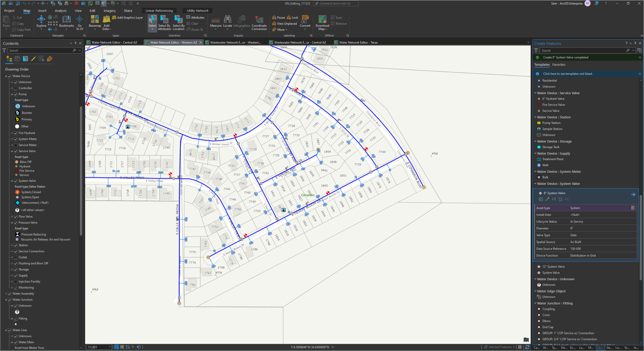Click System,Closed valve symbol swatch
This screenshot has height=351, width=644.
click(17, 192)
